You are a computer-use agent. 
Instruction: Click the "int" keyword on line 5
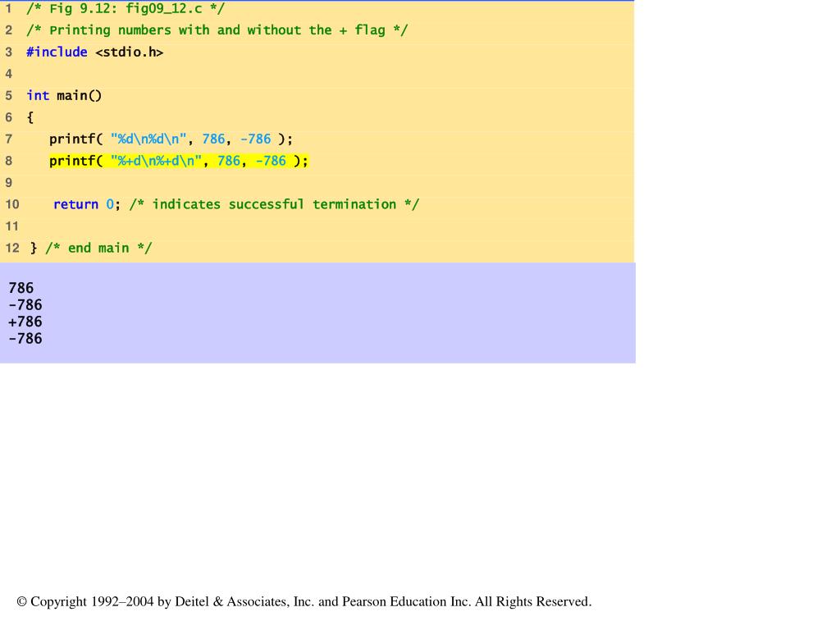pos(38,95)
